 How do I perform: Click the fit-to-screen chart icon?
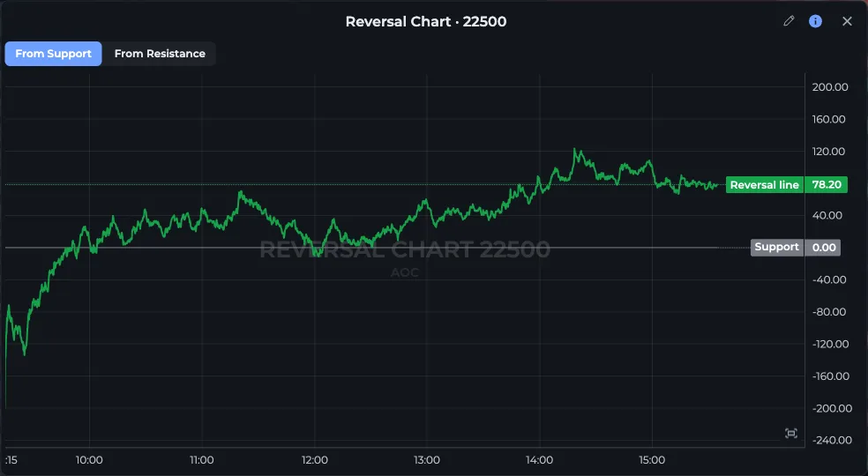(791, 433)
